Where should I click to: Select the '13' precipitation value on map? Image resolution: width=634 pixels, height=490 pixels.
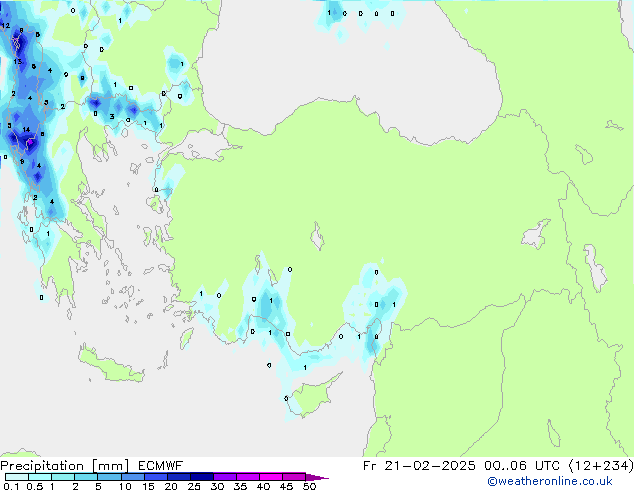[x=17, y=61]
